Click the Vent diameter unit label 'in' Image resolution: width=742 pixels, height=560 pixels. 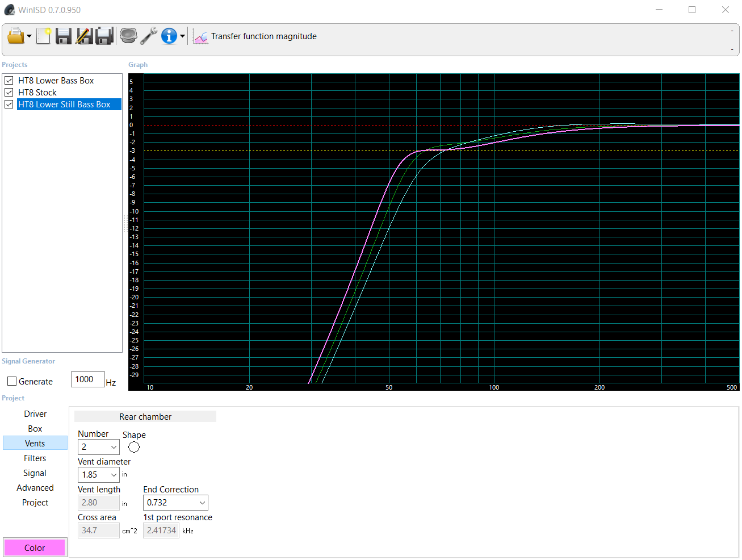point(125,475)
